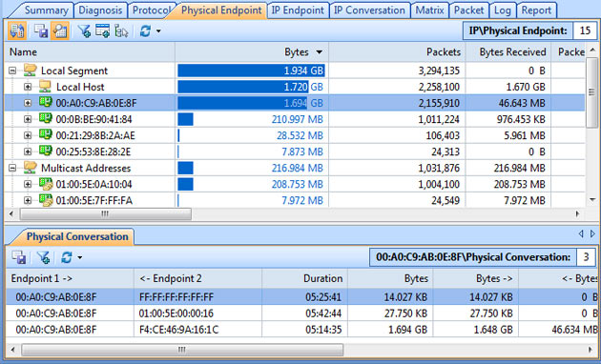Expand the 00:A0:C9:AB:0E:8F node

pos(28,103)
